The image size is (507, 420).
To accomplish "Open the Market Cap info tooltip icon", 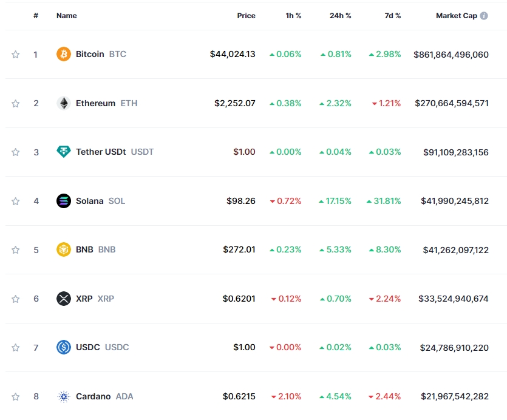I will 485,16.
